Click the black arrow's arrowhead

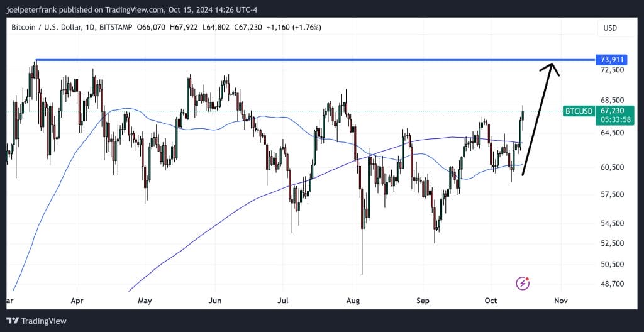tap(552, 68)
